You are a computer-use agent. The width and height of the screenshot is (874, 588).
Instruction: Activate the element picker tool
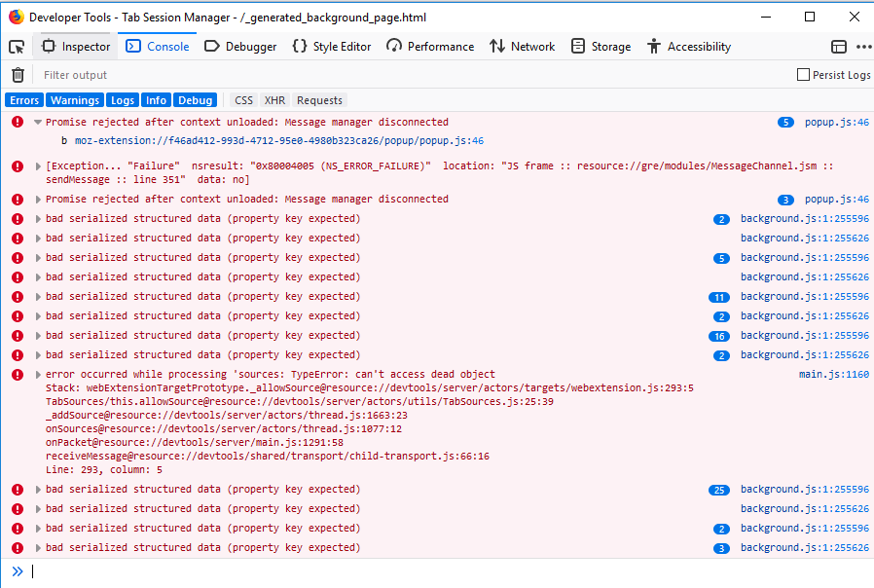click(15, 46)
